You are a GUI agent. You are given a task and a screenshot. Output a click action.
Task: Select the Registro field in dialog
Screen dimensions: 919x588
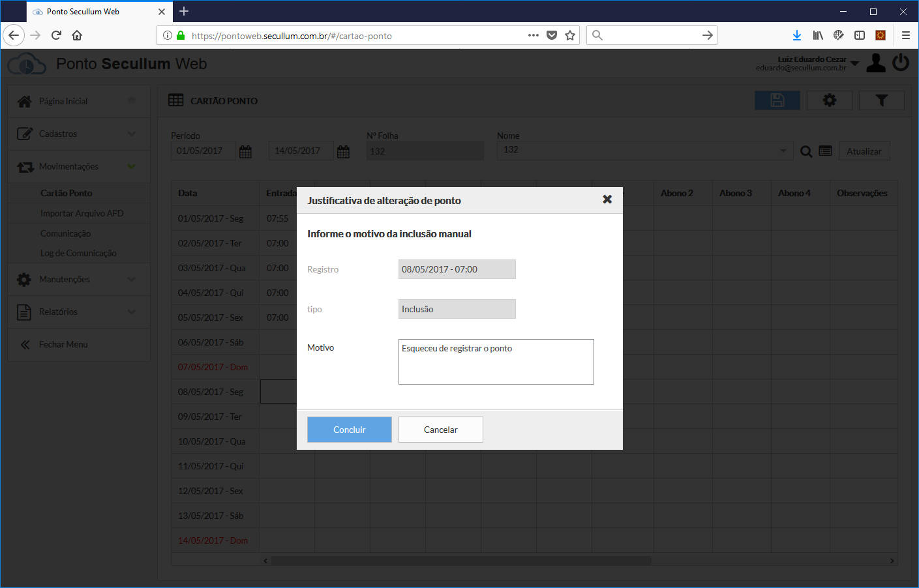pyautogui.click(x=457, y=269)
